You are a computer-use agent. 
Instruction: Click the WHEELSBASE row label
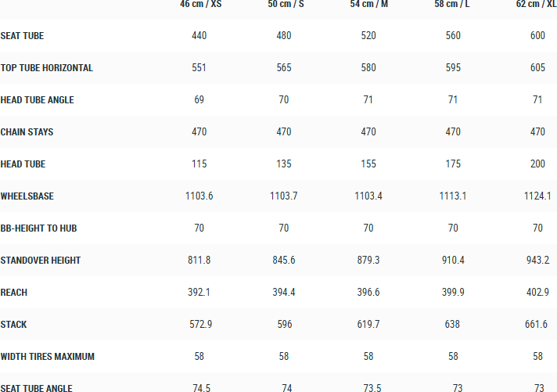27,196
